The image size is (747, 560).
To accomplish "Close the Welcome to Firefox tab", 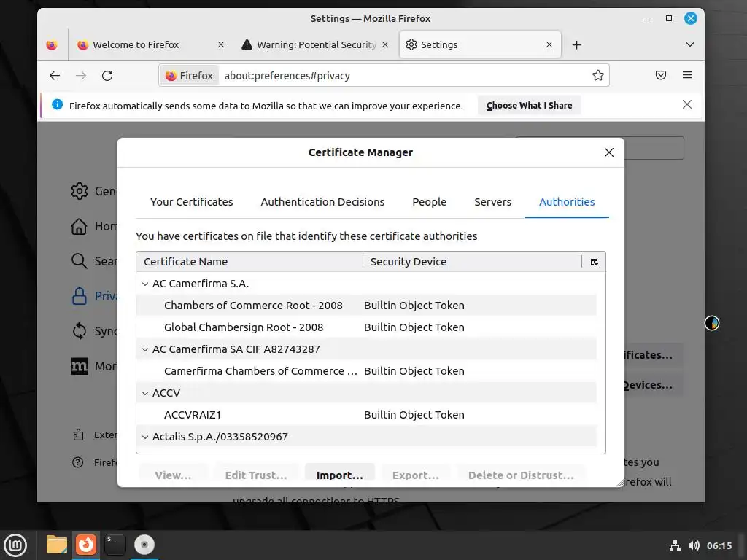I will tap(220, 44).
